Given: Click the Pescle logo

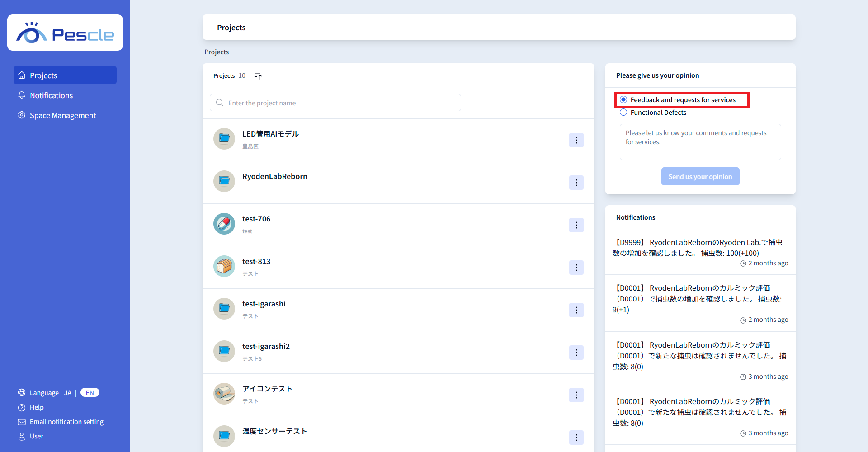Looking at the screenshot, I should pyautogui.click(x=65, y=33).
